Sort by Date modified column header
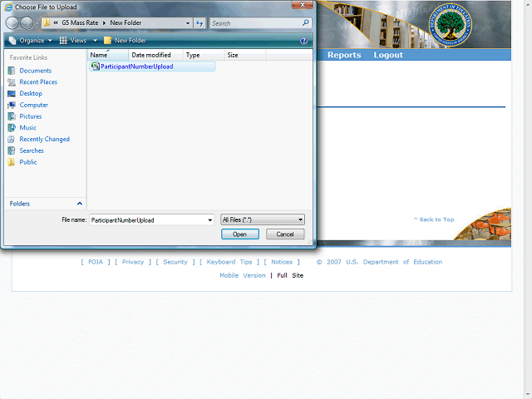This screenshot has width=532, height=399. pyautogui.click(x=155, y=55)
